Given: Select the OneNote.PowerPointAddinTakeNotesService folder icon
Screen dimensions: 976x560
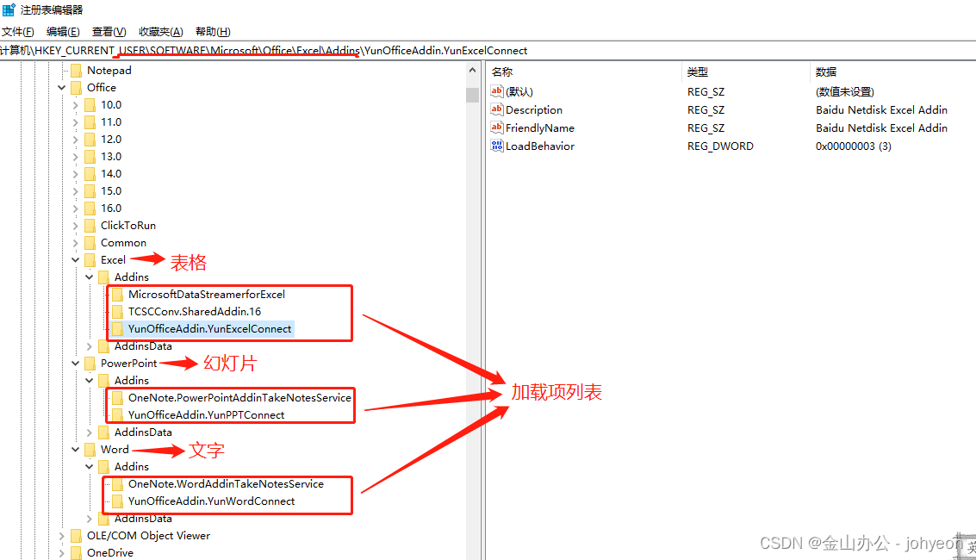Looking at the screenshot, I should click(x=117, y=398).
